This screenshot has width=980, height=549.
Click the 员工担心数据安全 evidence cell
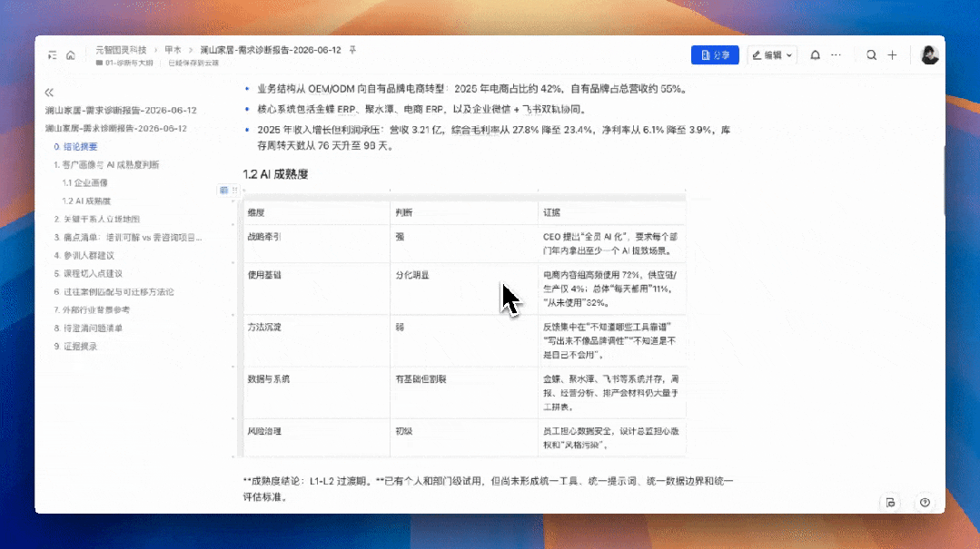pos(611,437)
